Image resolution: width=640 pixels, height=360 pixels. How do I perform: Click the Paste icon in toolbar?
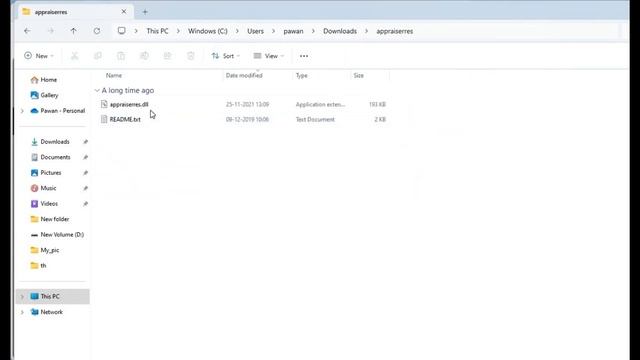[x=121, y=56]
